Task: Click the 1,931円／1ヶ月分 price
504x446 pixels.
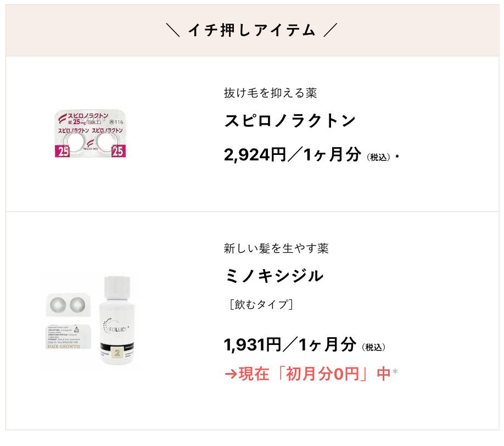Action: 290,345
